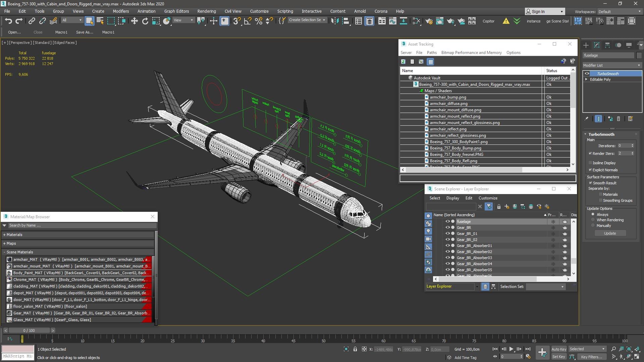This screenshot has height=362, width=644.
Task: Click the object color swatch beside fuselage name
Action: coord(639,55)
